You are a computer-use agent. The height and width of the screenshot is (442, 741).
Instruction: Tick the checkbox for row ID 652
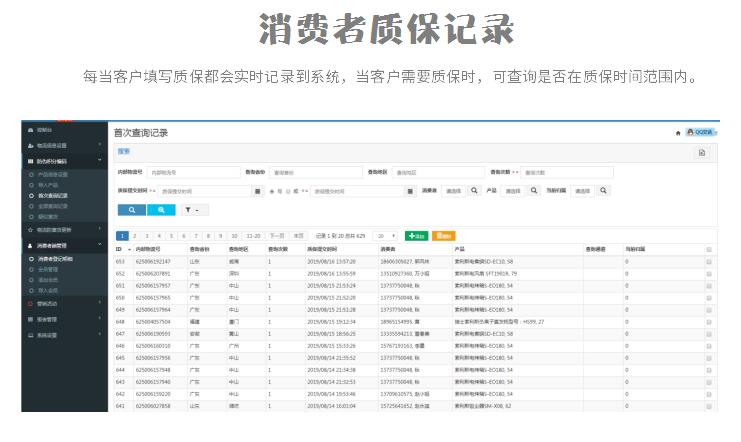tap(709, 274)
